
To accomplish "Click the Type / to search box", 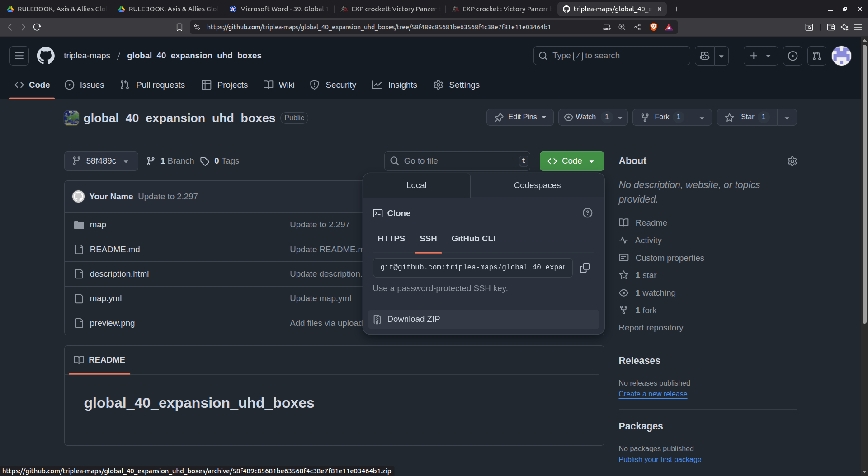I will [612, 56].
